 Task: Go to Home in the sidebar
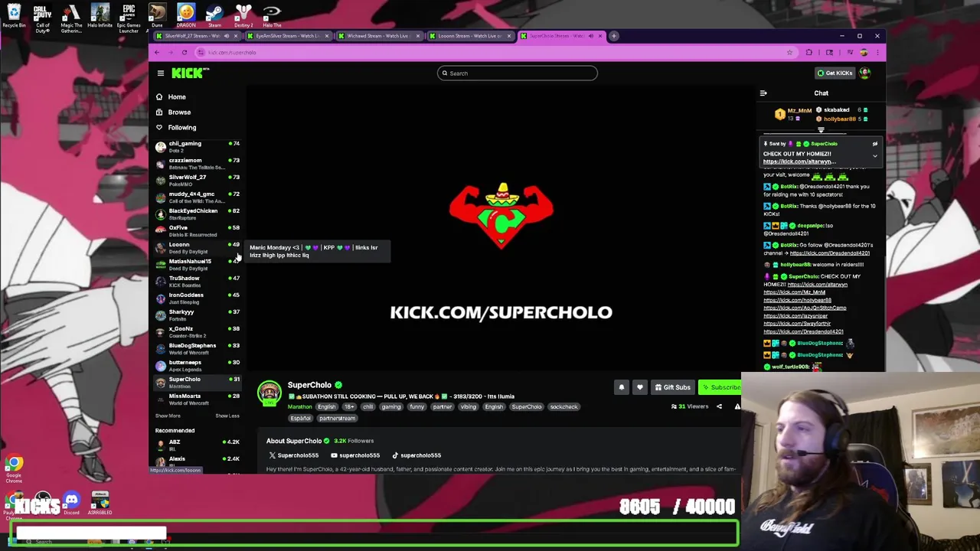pos(176,97)
